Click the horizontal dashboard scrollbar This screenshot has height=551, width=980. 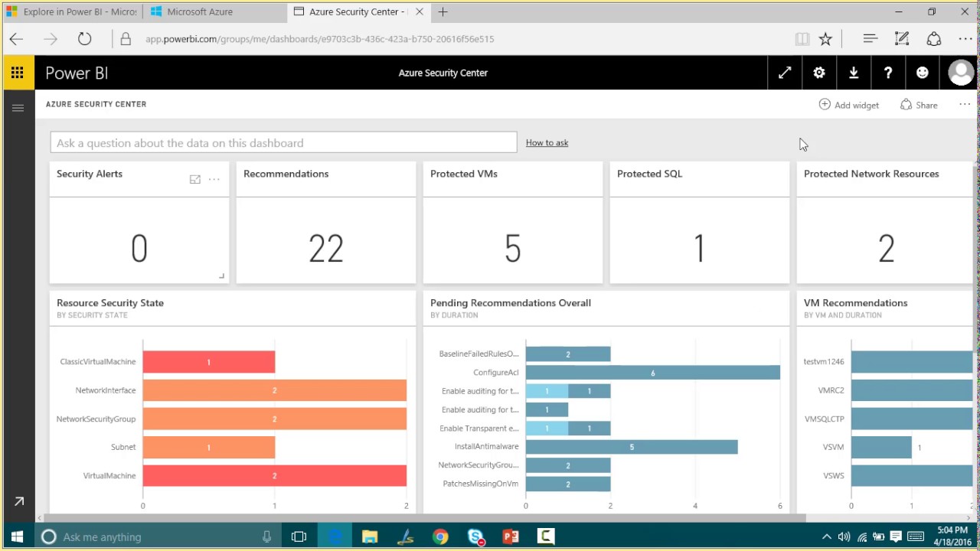tap(425, 518)
